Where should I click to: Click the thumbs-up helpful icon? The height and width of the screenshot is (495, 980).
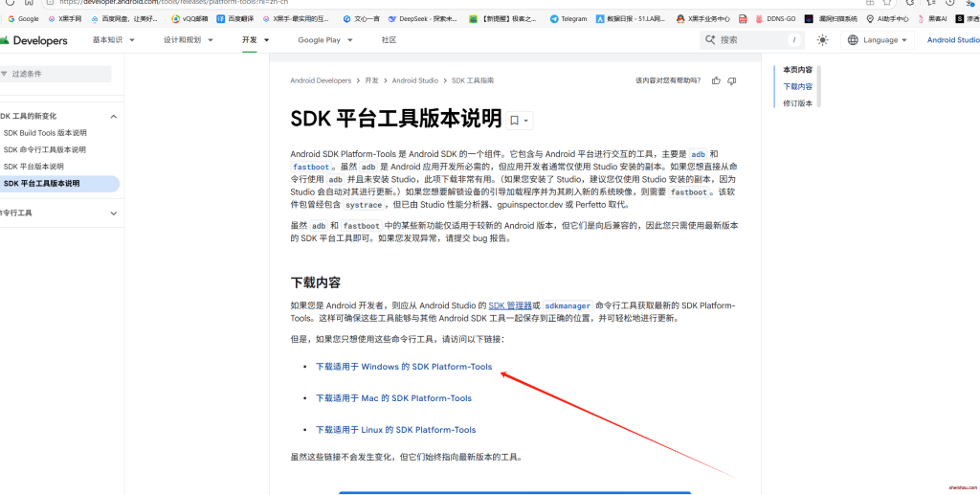pos(716,80)
